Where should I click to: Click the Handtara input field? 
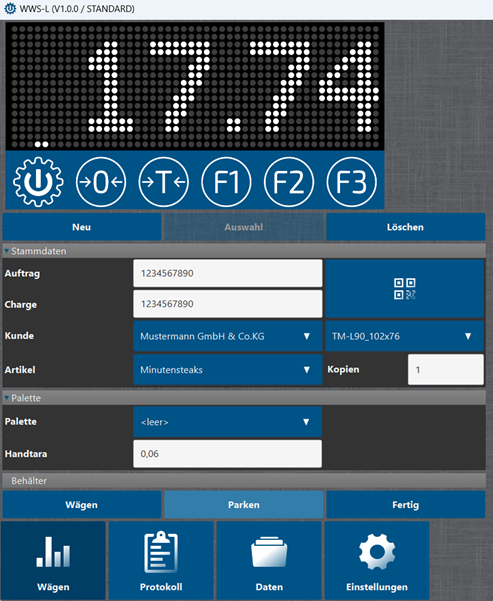point(227,454)
